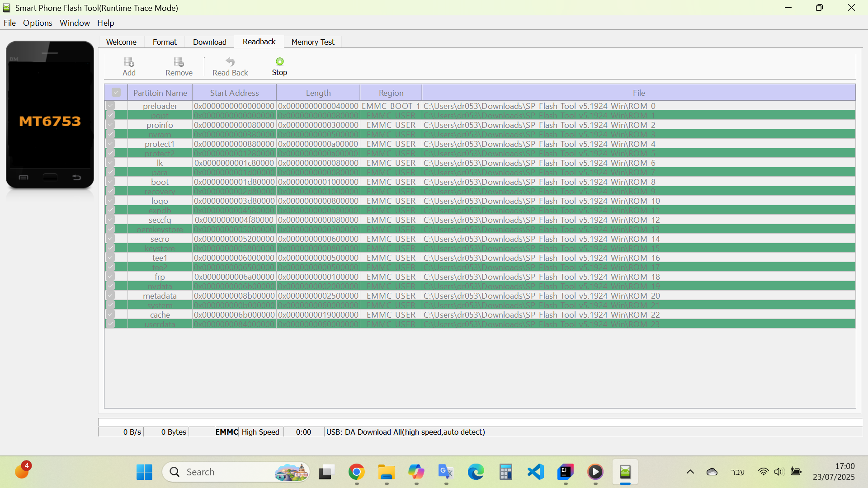This screenshot has width=868, height=488.
Task: Click the MT6753 phone image
Action: pyautogui.click(x=50, y=114)
